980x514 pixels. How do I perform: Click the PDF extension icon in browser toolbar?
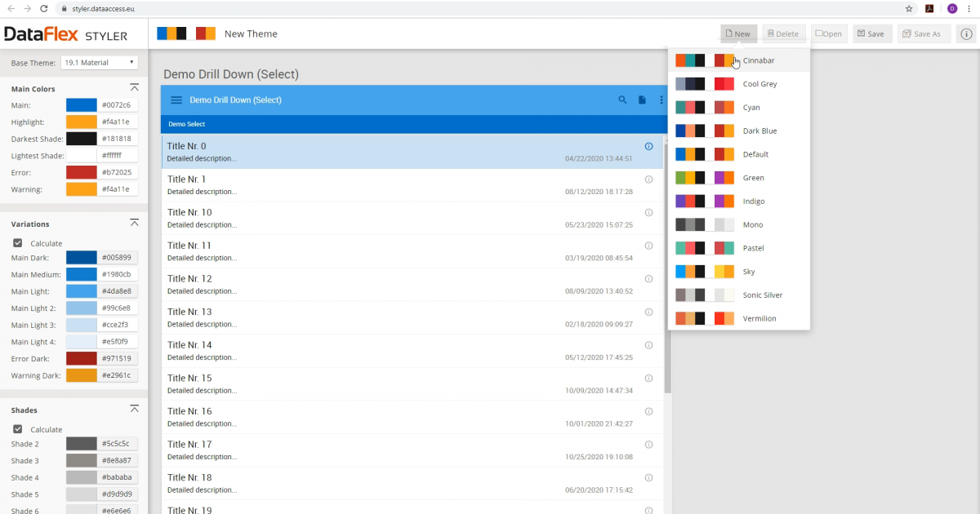(930, 8)
